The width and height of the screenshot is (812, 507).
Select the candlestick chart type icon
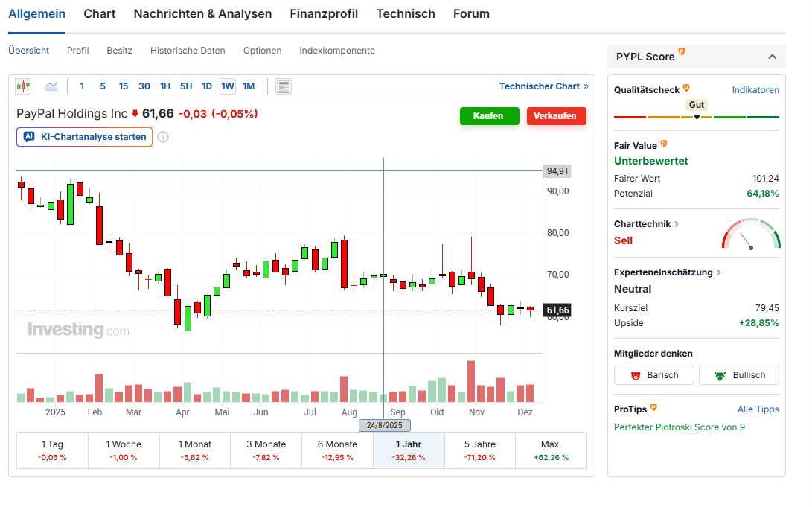(x=23, y=86)
